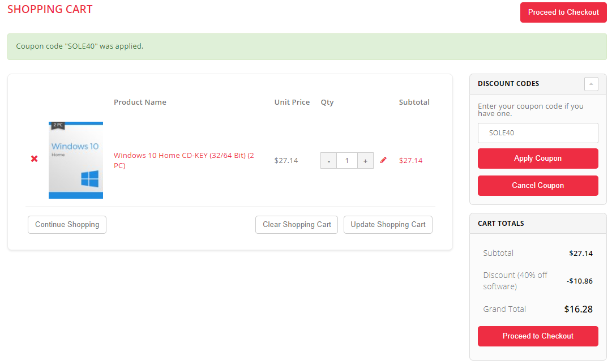
Task: Click the quantity input field
Action: pyautogui.click(x=346, y=161)
